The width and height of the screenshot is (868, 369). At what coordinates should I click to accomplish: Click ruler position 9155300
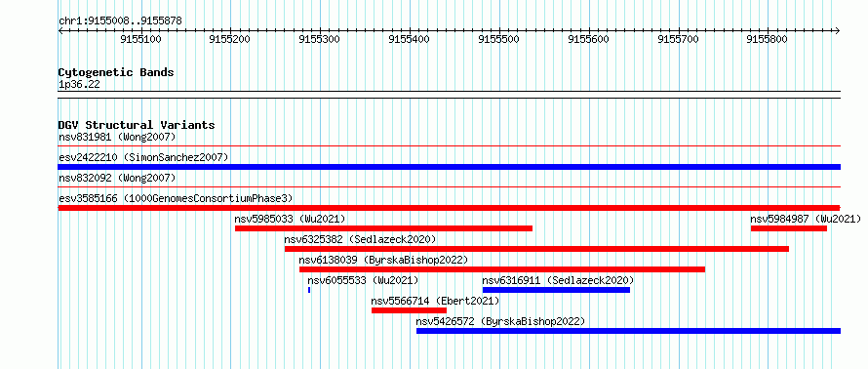(320, 39)
